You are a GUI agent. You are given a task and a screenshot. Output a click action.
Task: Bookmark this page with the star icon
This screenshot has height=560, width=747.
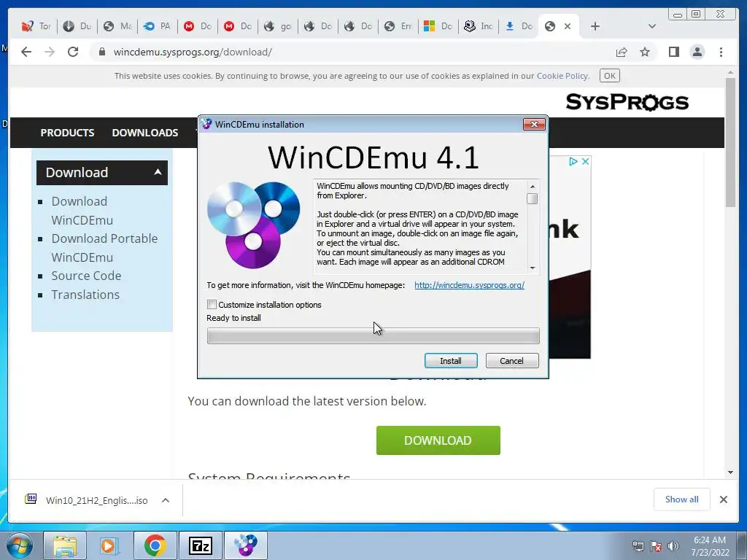645,52
